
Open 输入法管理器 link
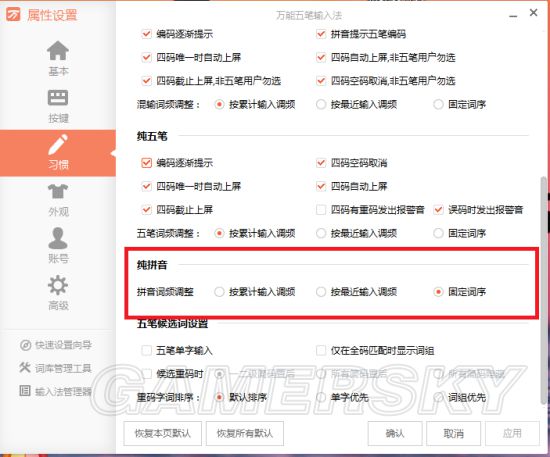(63, 391)
